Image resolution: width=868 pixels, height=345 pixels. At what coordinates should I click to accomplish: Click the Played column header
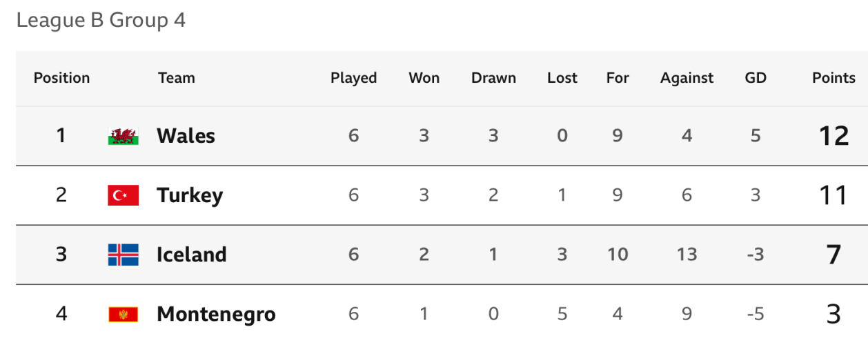pyautogui.click(x=353, y=78)
